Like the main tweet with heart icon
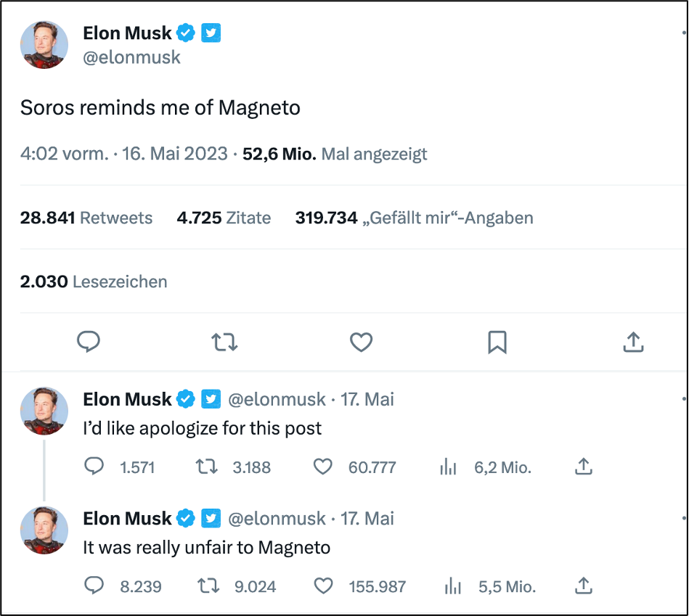Image resolution: width=689 pixels, height=616 pixels. [361, 341]
